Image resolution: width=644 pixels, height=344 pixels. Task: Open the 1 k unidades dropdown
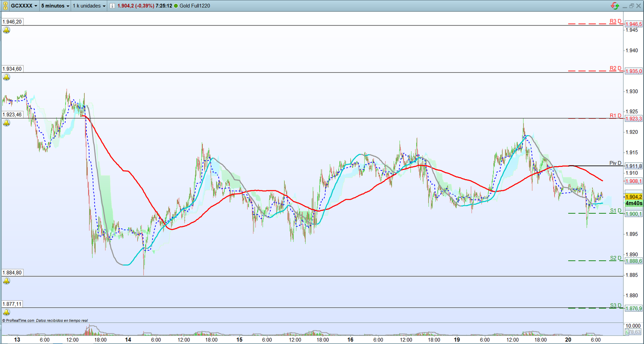click(x=89, y=6)
